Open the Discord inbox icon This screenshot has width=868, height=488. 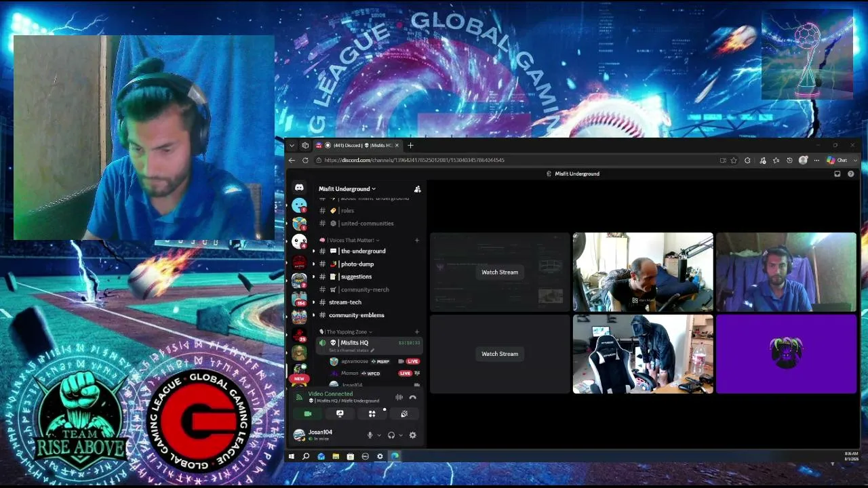click(x=837, y=174)
